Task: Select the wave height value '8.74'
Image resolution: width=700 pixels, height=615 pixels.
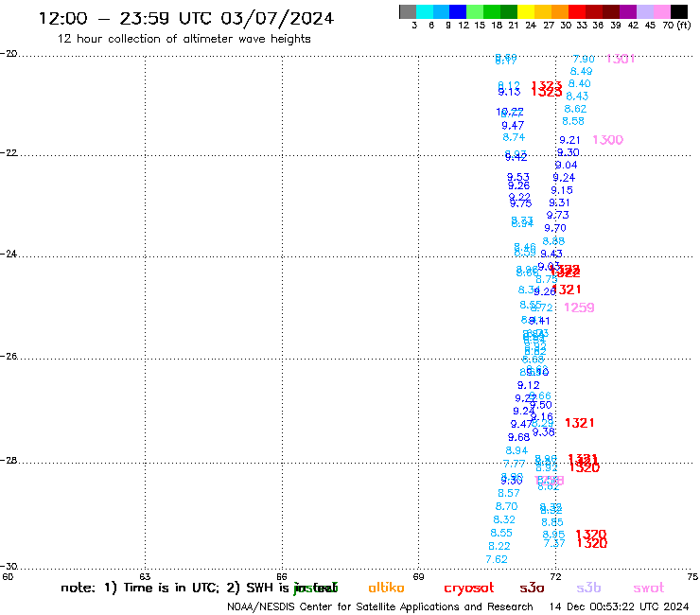Action: coord(514,137)
